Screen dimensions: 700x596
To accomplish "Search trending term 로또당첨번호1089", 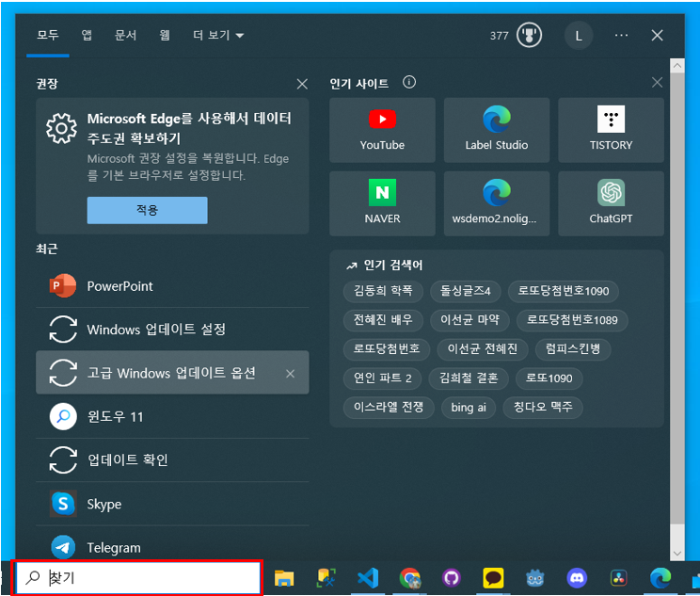I will click(572, 320).
